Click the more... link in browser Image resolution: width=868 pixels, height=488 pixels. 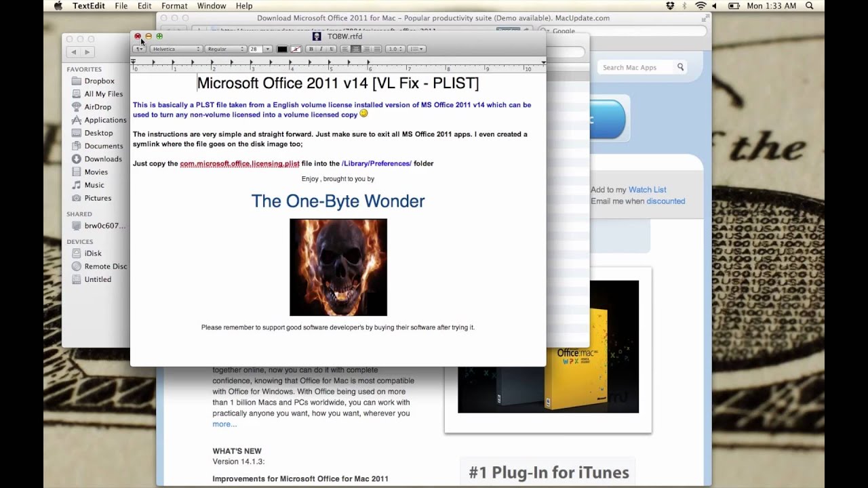click(224, 424)
